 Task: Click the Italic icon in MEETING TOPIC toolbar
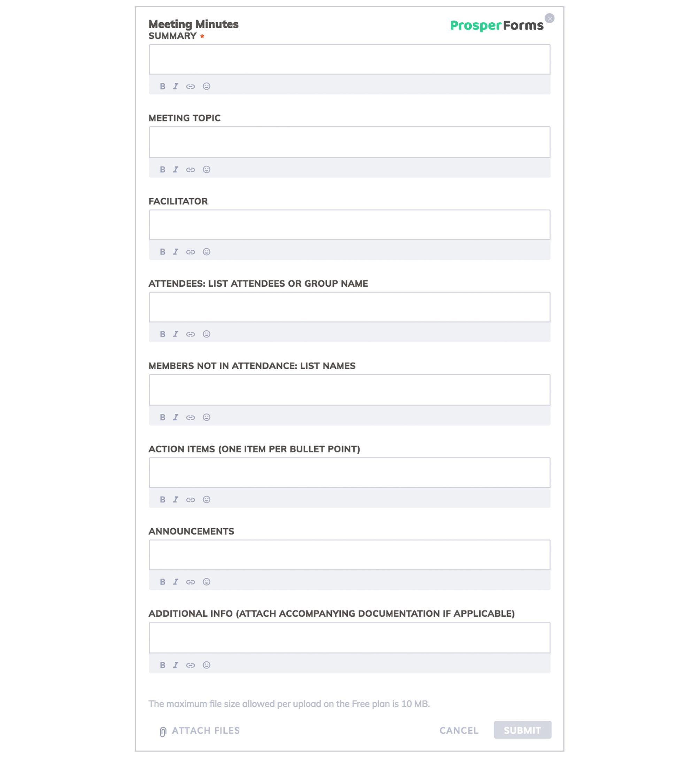pyautogui.click(x=175, y=168)
